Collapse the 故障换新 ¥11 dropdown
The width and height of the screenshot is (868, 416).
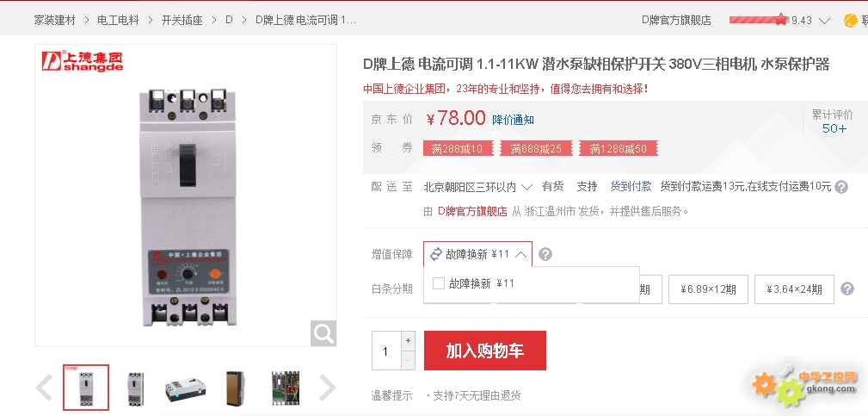477,254
